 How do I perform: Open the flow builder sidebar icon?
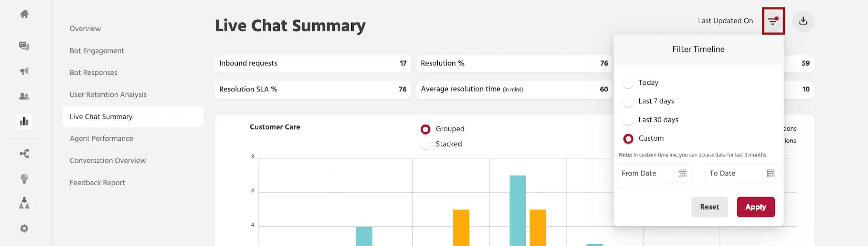(x=24, y=153)
